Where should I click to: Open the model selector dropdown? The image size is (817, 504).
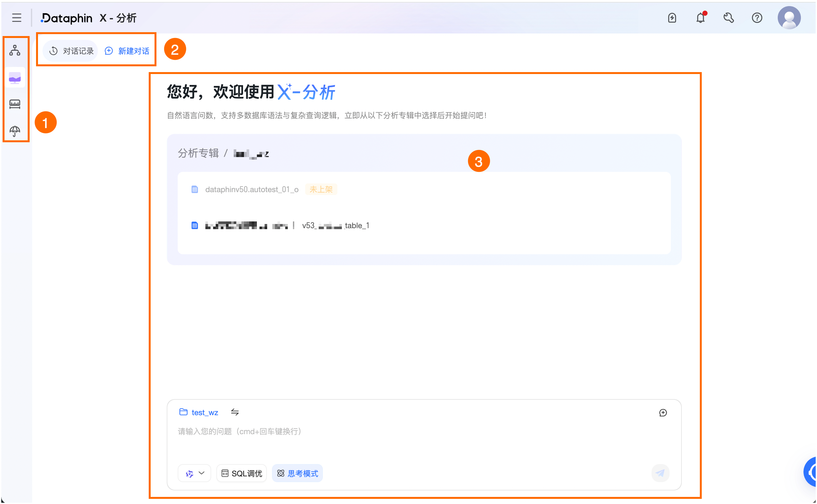(x=194, y=473)
